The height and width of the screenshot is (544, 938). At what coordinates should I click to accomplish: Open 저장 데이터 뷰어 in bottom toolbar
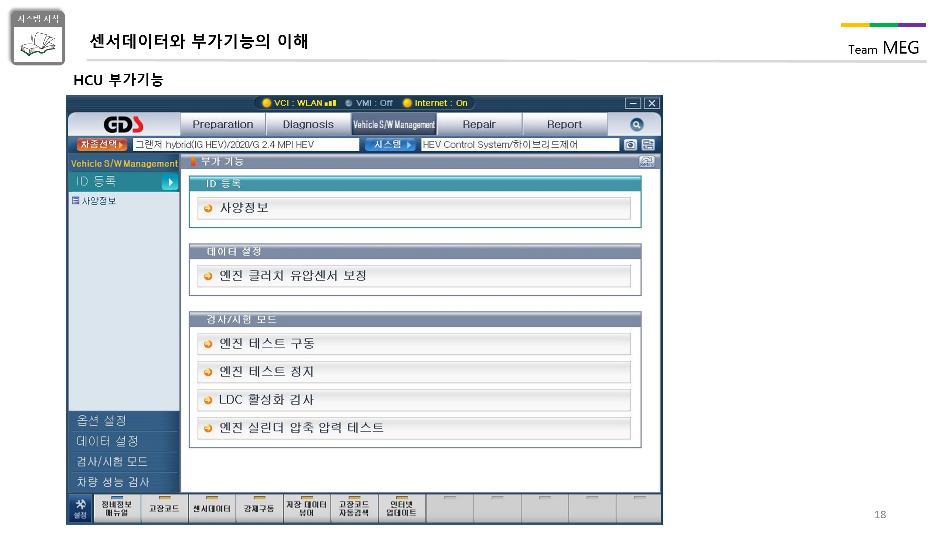point(307,509)
